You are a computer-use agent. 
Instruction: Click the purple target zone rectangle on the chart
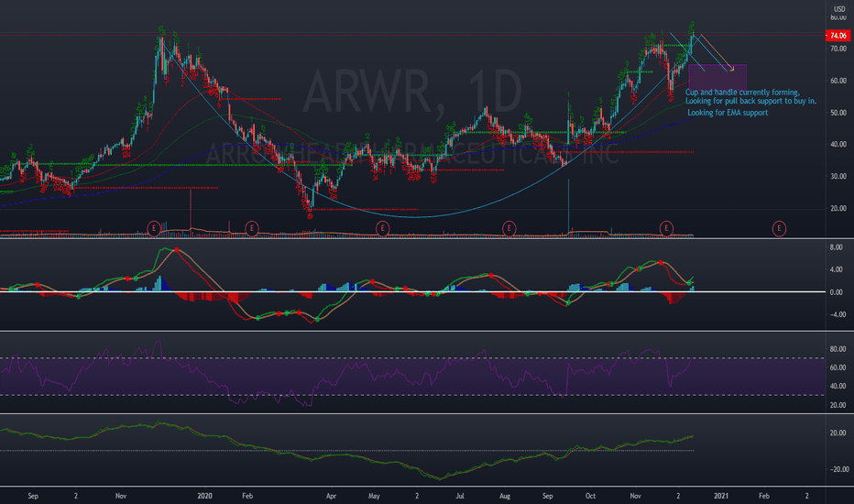click(717, 78)
